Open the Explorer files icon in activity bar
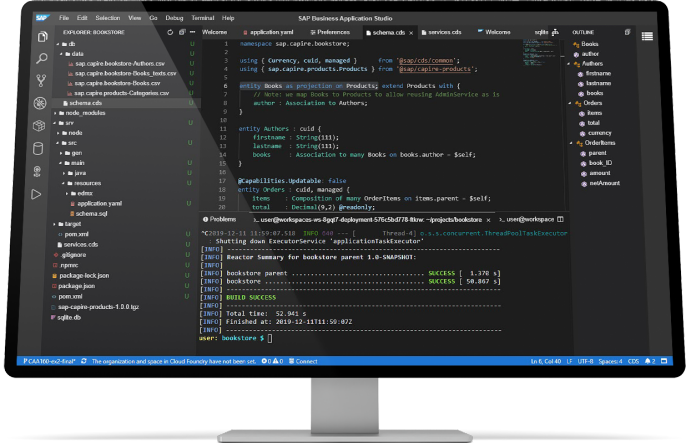The height and width of the screenshot is (443, 686). click(42, 36)
